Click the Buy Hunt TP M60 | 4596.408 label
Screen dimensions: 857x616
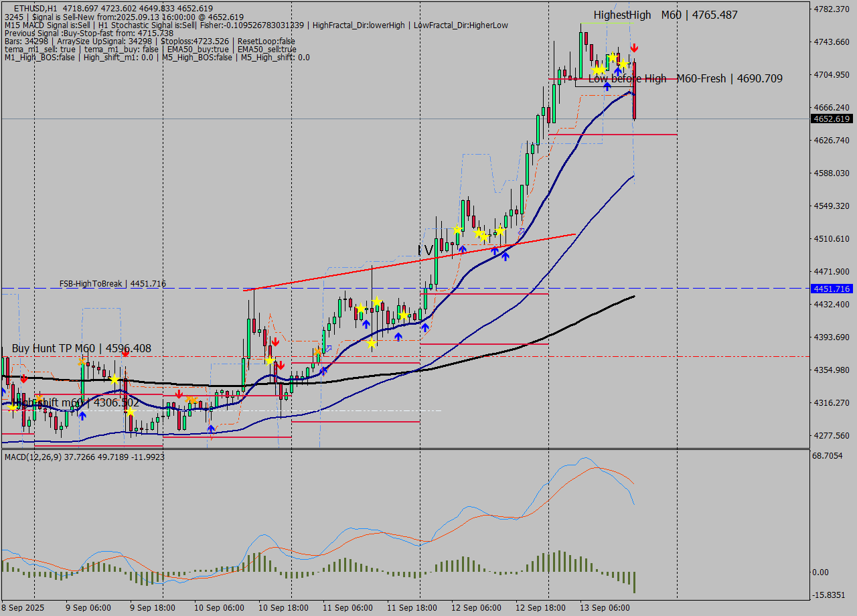point(80,348)
